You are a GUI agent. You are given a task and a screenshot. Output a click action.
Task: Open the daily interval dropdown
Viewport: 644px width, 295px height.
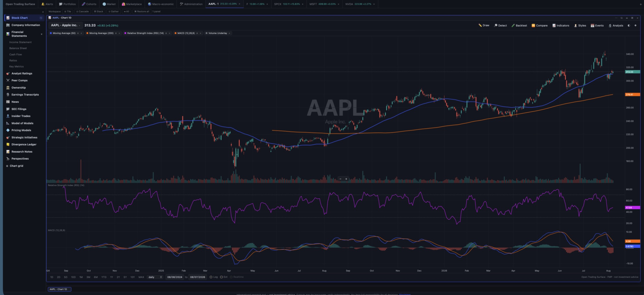[x=155, y=277]
